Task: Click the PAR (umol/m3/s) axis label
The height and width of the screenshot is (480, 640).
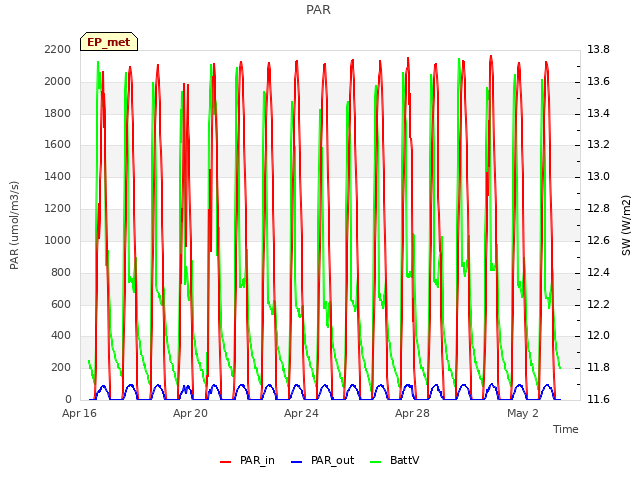Action: (14, 225)
